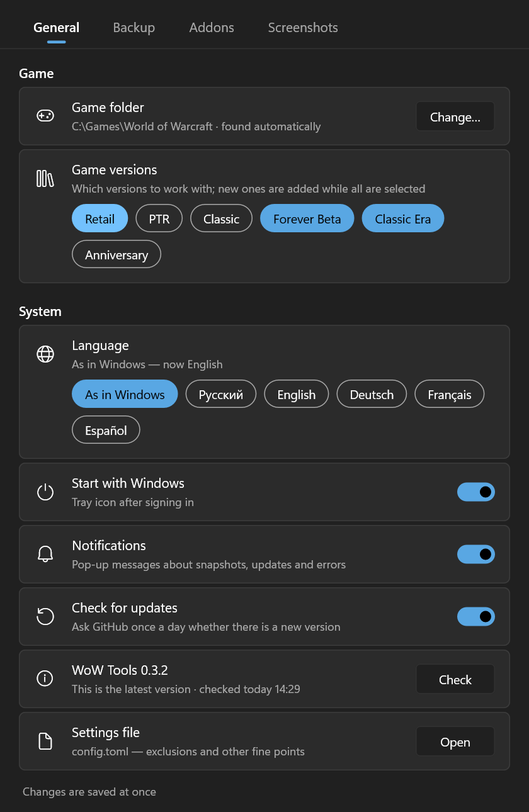The image size is (529, 812).
Task: Click the config.toml exclusions description text
Action: click(188, 752)
